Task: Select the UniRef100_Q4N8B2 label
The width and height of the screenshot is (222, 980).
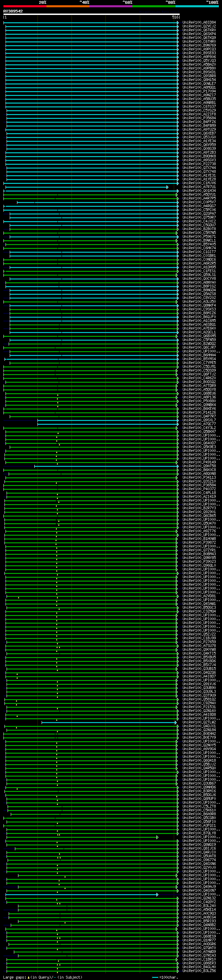Action: (199, 925)
